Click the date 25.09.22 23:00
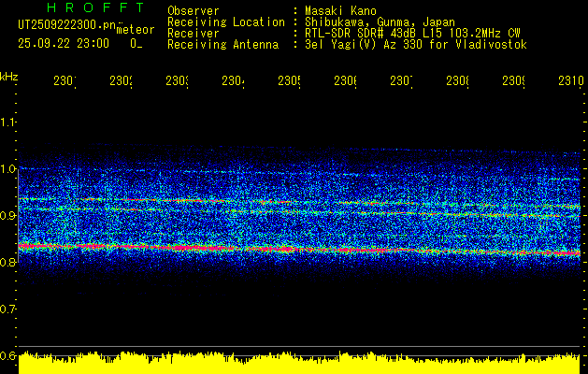This screenshot has width=588, height=374. pos(64,44)
